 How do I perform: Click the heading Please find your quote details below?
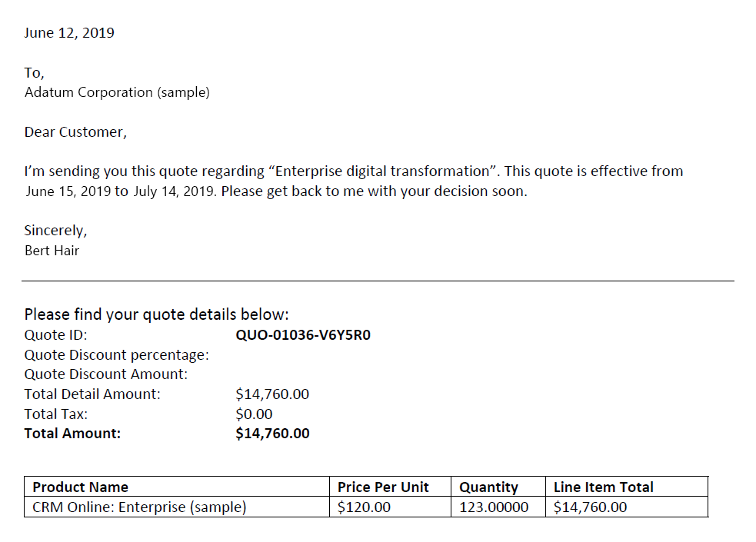click(x=156, y=314)
